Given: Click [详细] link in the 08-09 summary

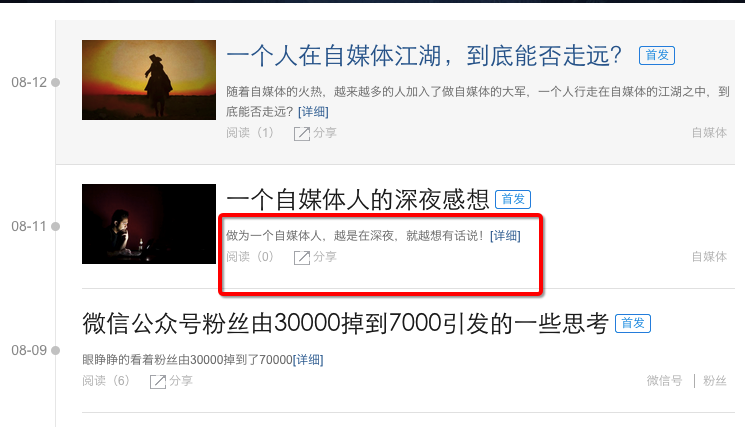Looking at the screenshot, I should (x=308, y=360).
